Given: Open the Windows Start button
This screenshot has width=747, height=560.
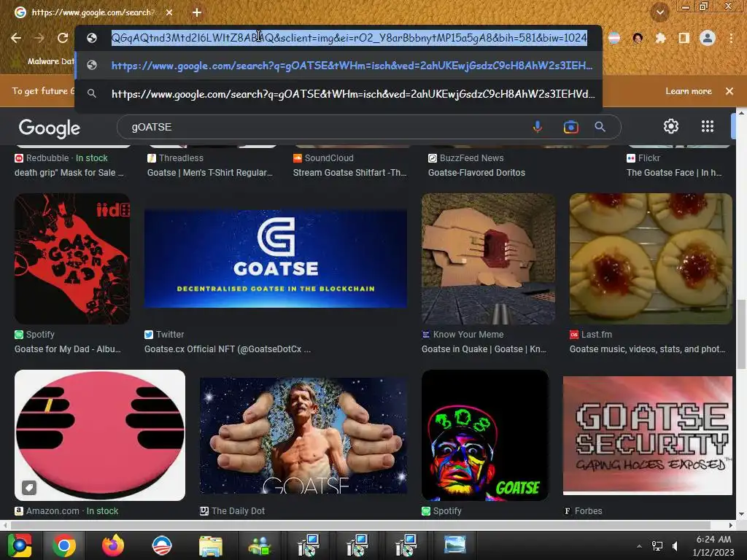Looking at the screenshot, I should (x=20, y=545).
